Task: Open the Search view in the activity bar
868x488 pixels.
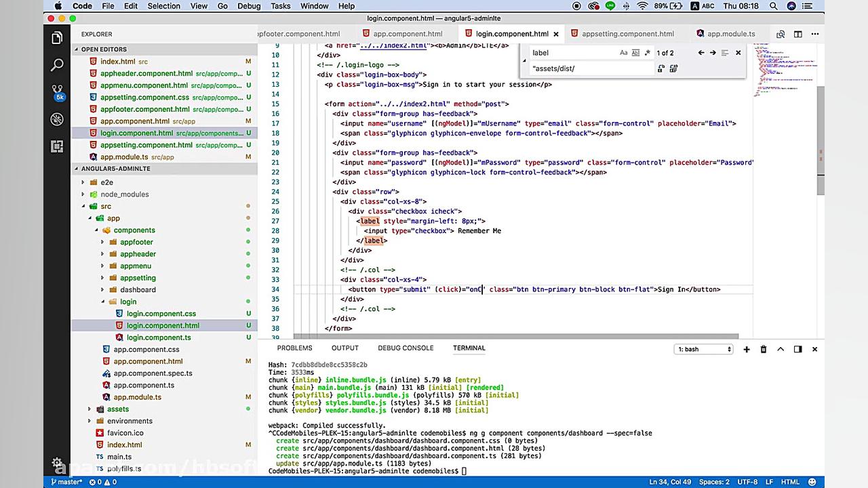Action: click(57, 65)
